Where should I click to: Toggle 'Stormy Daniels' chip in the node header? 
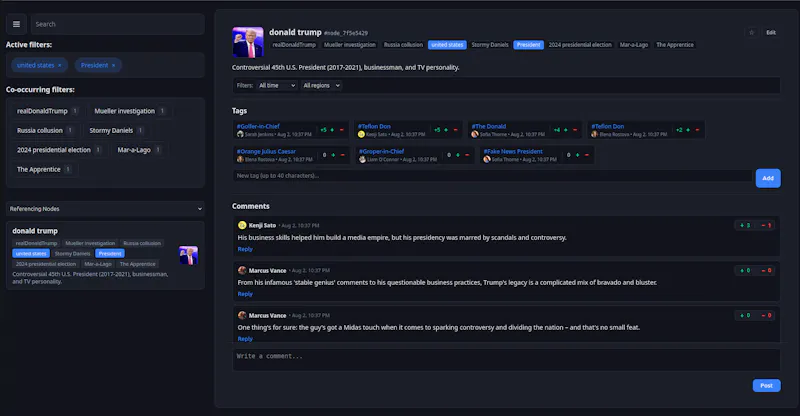(490, 45)
